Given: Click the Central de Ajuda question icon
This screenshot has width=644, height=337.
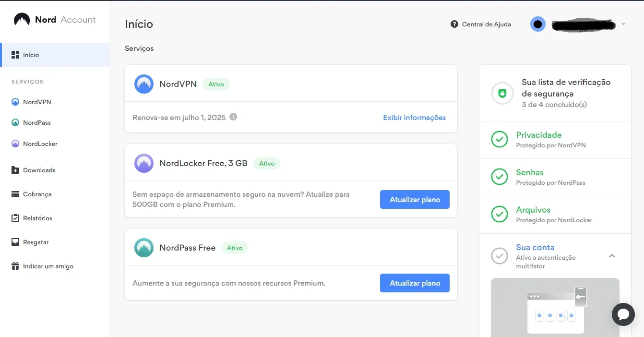Looking at the screenshot, I should 454,24.
